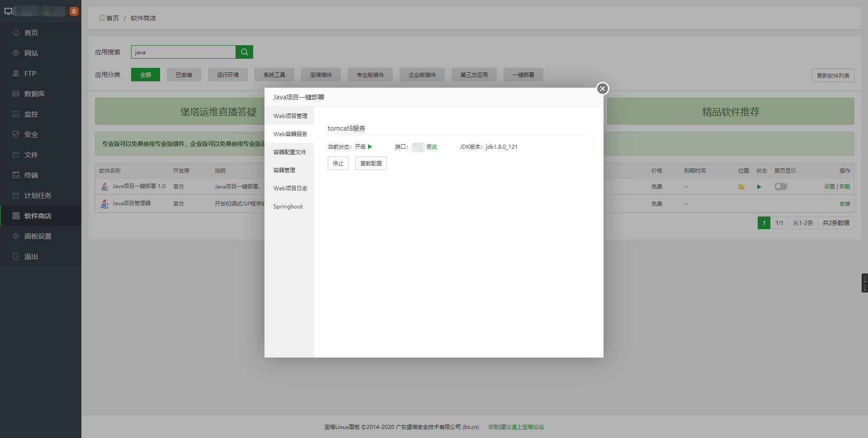Click the Java icon for Java项目一键部署 row
Screen dimensions: 868x438
pyautogui.click(x=104, y=186)
